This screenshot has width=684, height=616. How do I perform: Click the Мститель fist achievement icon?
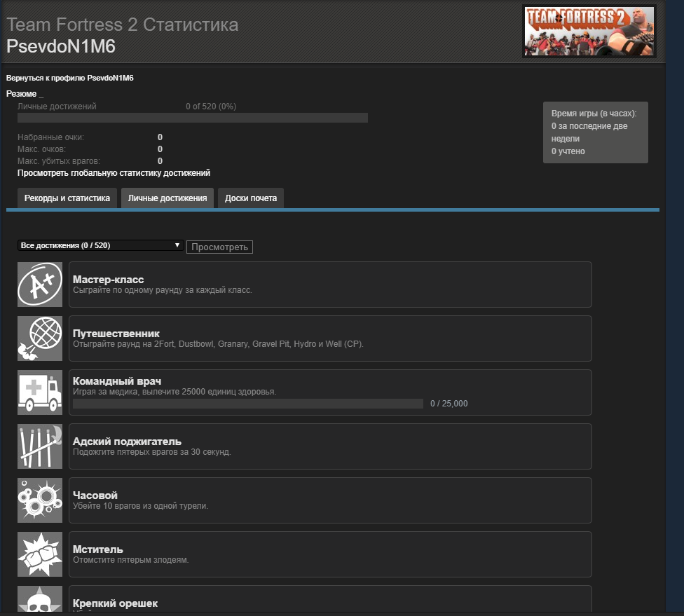click(40, 554)
